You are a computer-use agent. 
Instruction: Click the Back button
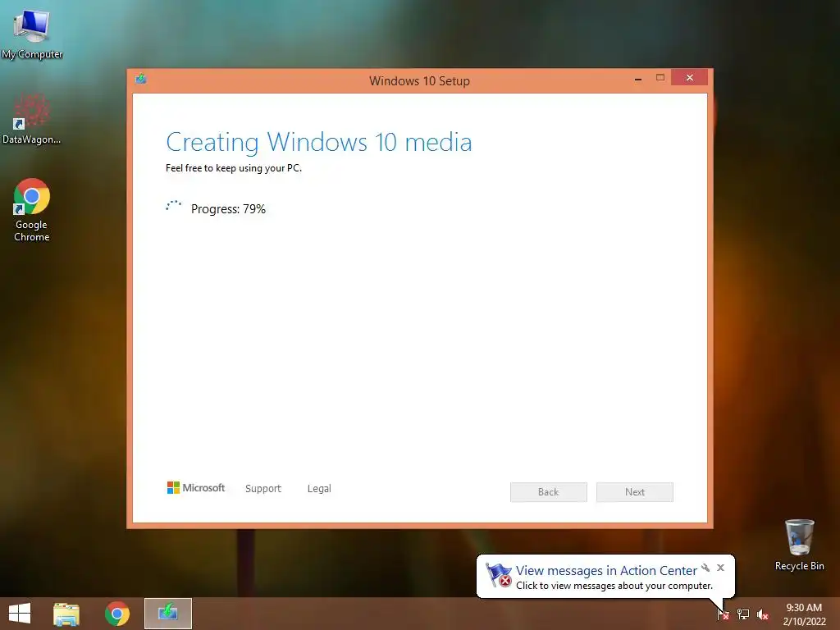549,492
